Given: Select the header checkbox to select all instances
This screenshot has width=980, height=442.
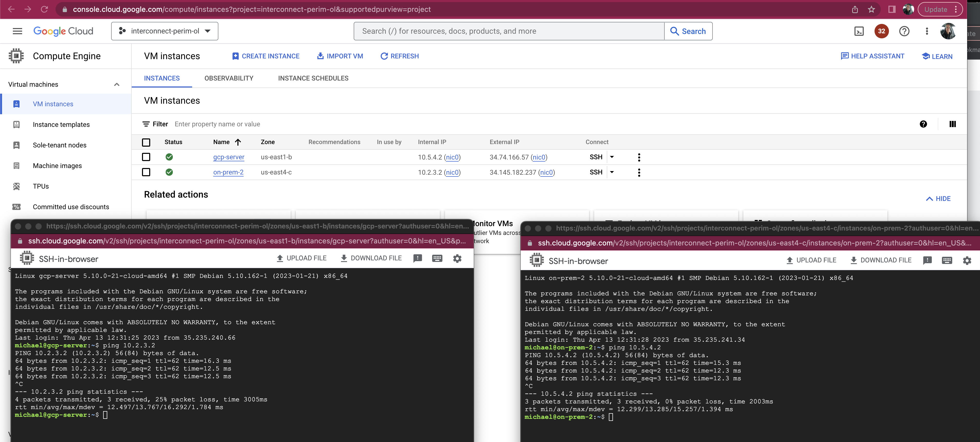Looking at the screenshot, I should (146, 142).
